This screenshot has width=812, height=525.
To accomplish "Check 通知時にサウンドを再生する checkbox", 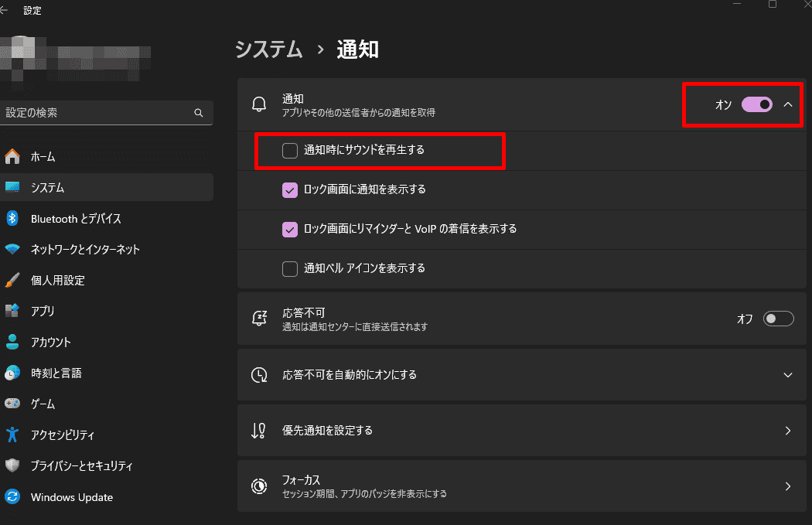I will tap(290, 151).
